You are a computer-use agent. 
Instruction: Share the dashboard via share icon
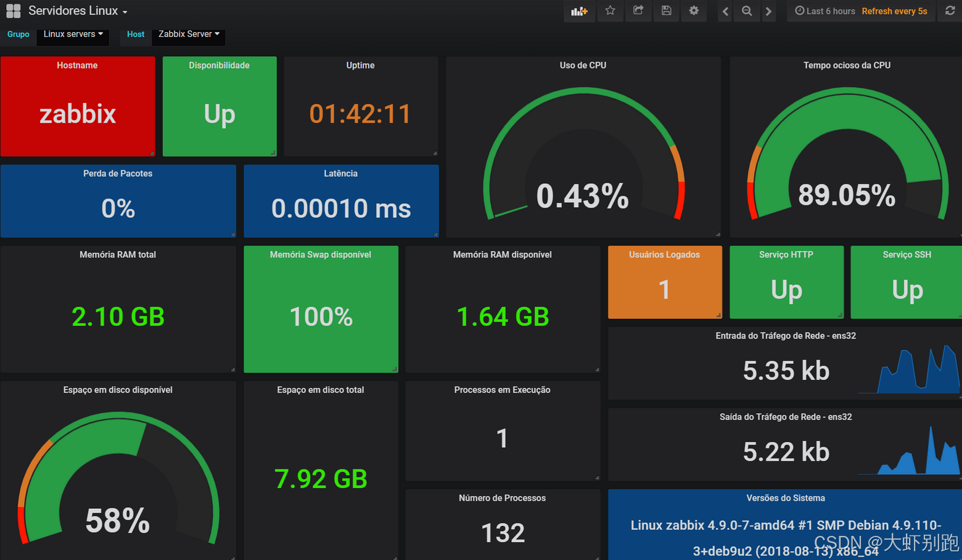tap(638, 10)
